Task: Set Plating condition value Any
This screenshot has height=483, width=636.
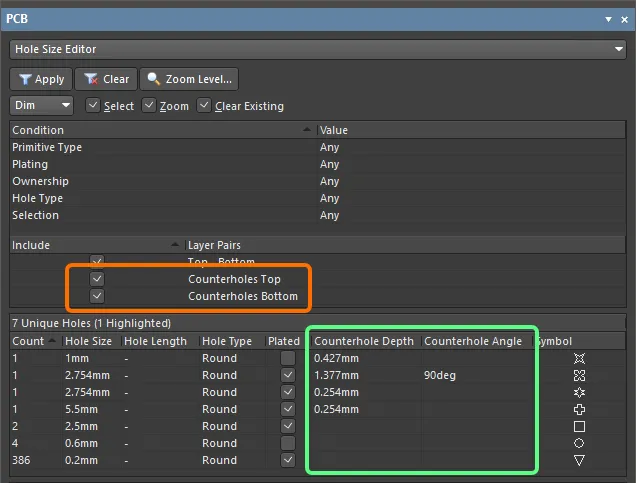Action: tap(329, 164)
